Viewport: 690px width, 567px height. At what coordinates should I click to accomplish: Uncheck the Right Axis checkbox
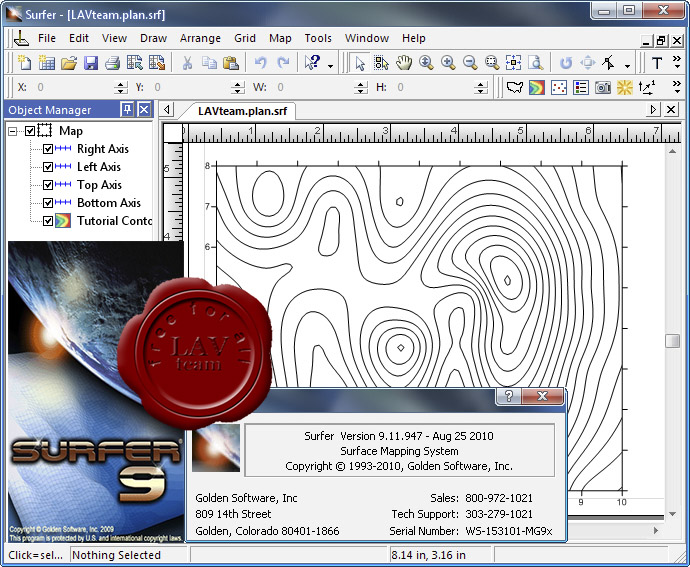click(48, 149)
